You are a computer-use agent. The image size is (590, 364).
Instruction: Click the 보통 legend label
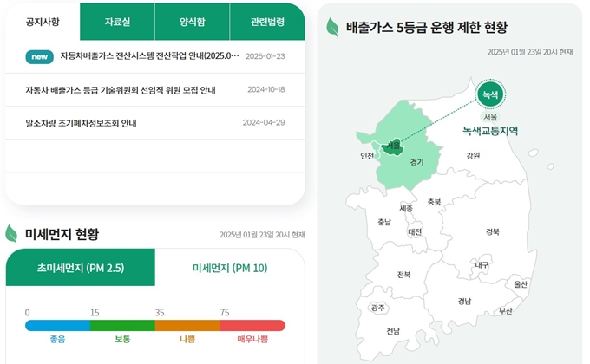(122, 339)
